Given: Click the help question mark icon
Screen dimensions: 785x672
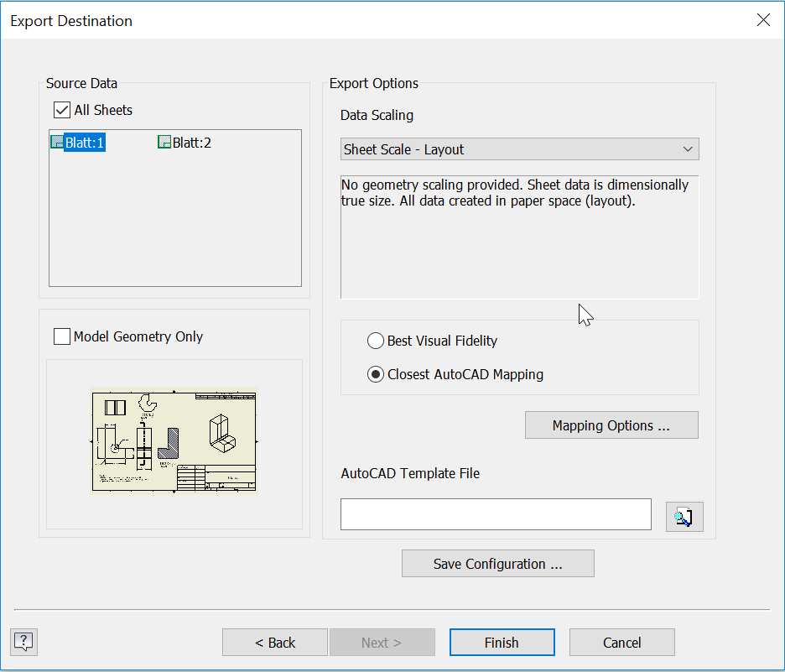Looking at the screenshot, I should 23,642.
